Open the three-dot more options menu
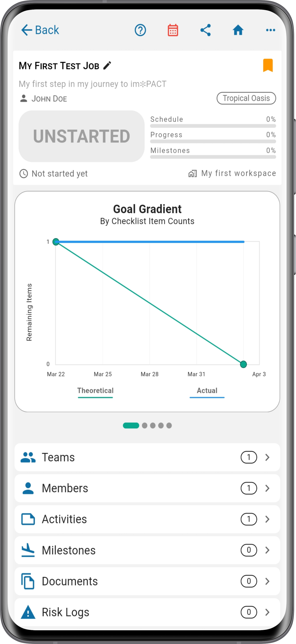Image resolution: width=296 pixels, height=644 pixels. 271,30
